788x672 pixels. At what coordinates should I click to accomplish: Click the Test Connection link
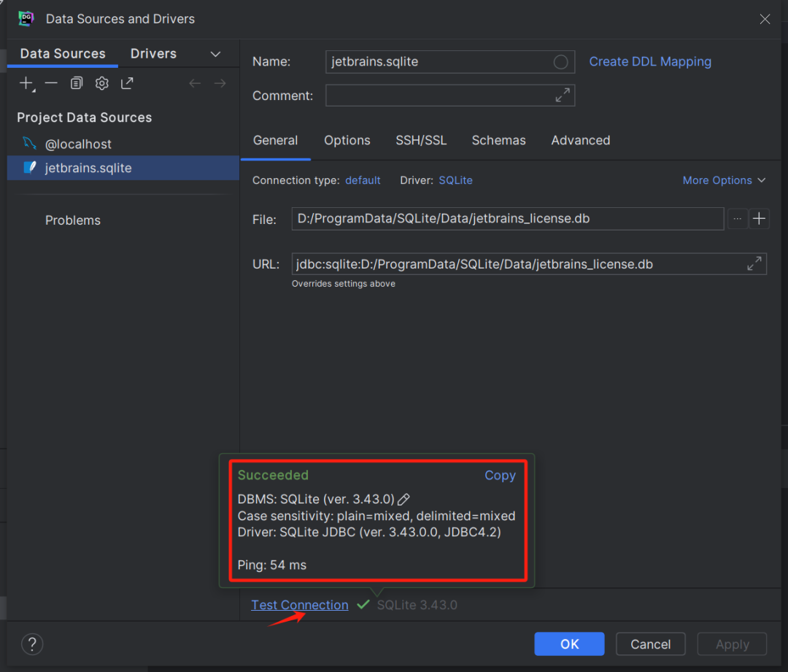pyautogui.click(x=300, y=605)
